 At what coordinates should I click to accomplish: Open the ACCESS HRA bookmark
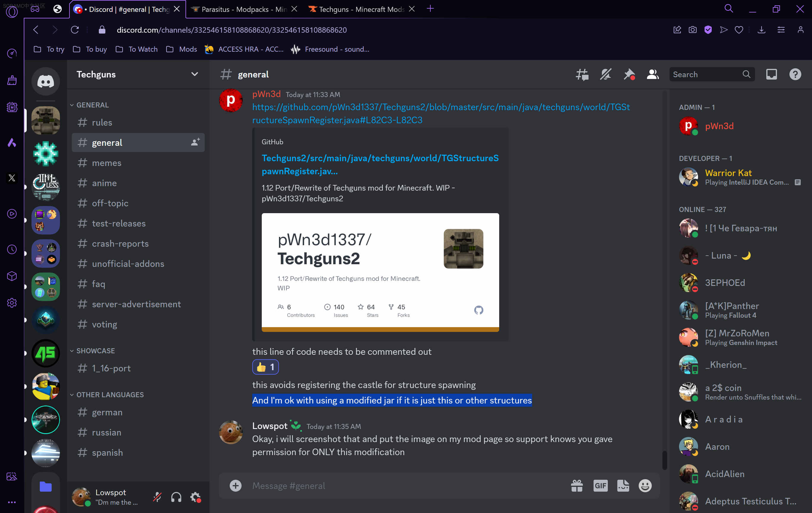[244, 49]
